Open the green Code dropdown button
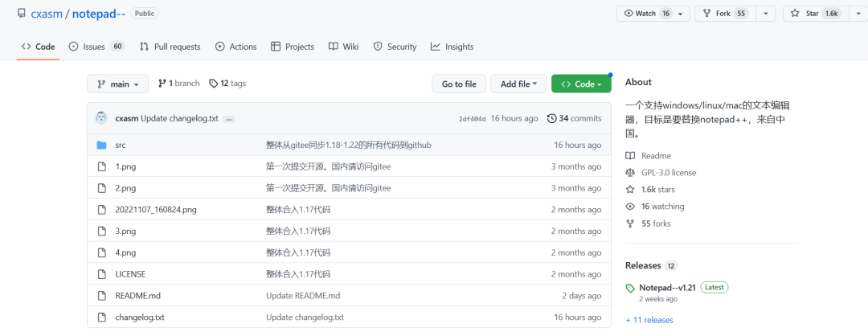The image size is (868, 336). pyautogui.click(x=581, y=84)
